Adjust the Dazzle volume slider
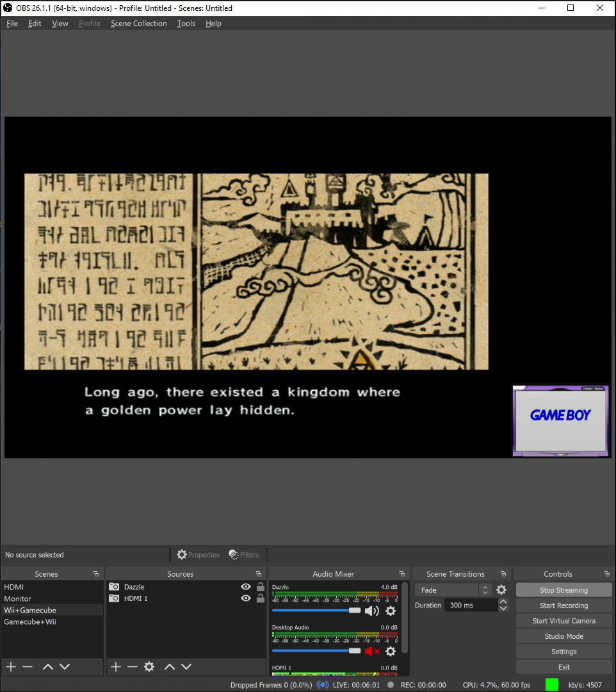 tap(316, 611)
